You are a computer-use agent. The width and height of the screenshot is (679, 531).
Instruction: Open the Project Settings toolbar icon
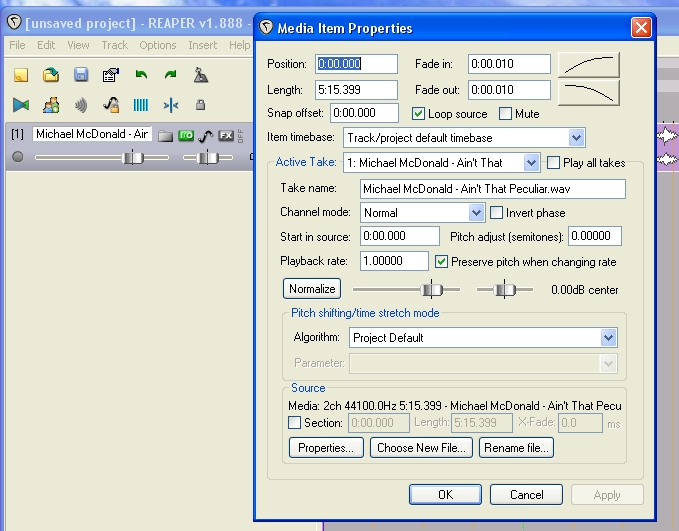111,75
